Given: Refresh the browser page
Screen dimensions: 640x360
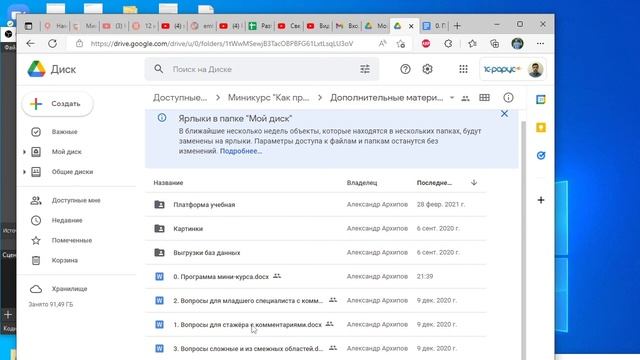Looking at the screenshot, I should pyautogui.click(x=53, y=43).
